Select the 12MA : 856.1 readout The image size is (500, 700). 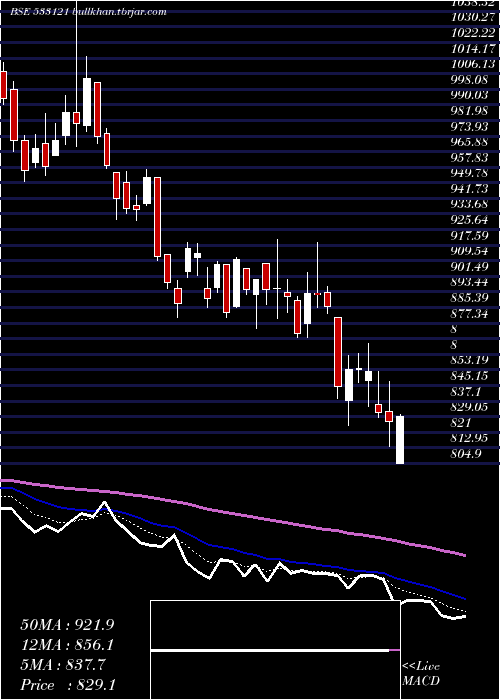click(x=67, y=646)
